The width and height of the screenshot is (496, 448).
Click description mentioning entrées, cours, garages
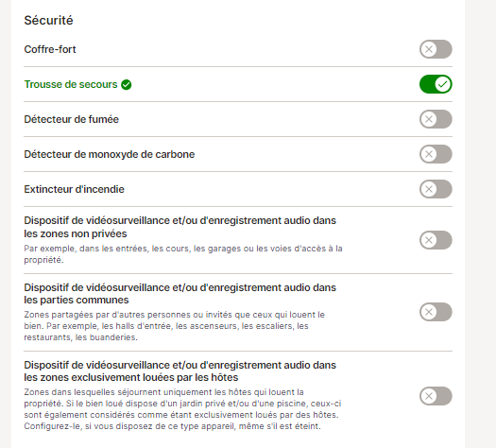183,254
